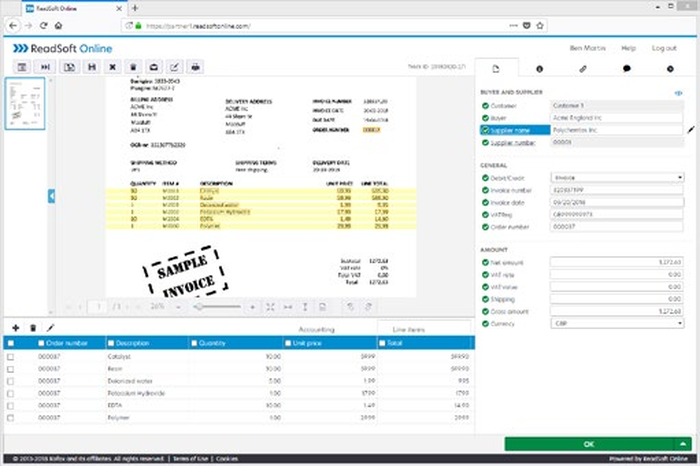
Task: Open the Debit/Credit dropdown
Action: coord(617,178)
